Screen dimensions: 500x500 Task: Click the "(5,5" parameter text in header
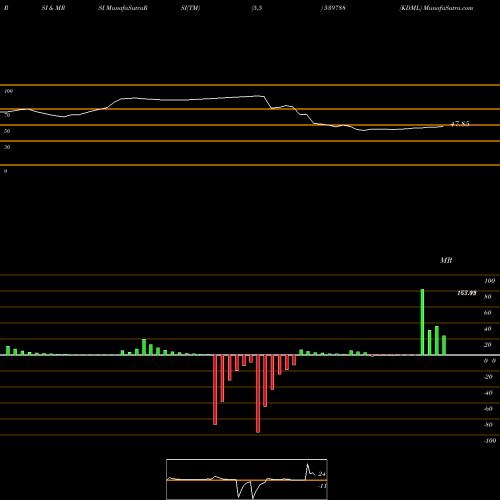(257, 8)
